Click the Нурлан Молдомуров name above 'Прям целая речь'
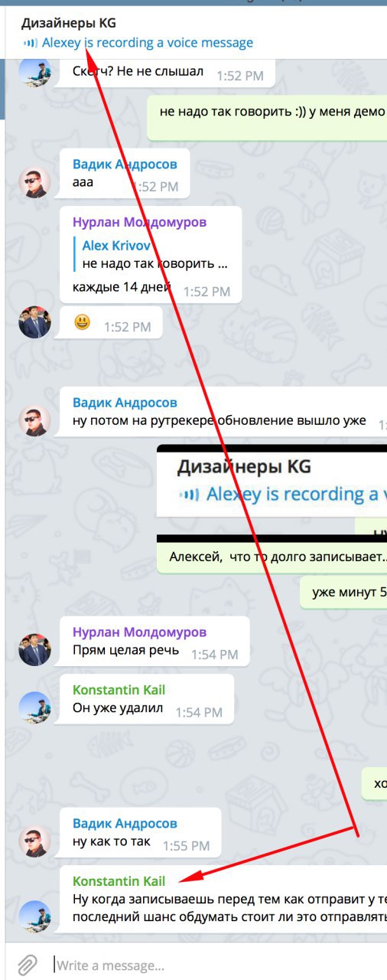 (x=139, y=632)
